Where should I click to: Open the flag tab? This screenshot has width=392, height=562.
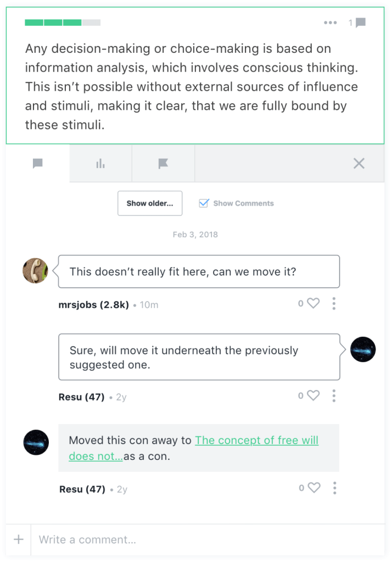point(163,164)
